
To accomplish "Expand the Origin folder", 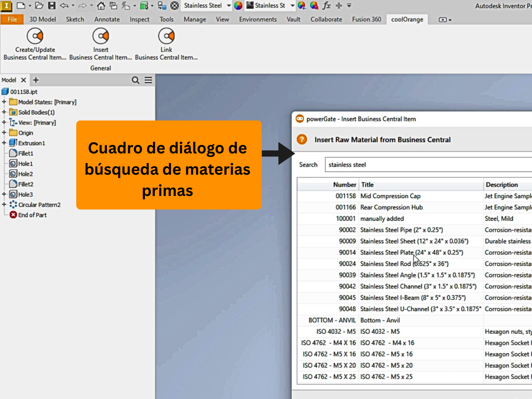I will click(4, 133).
